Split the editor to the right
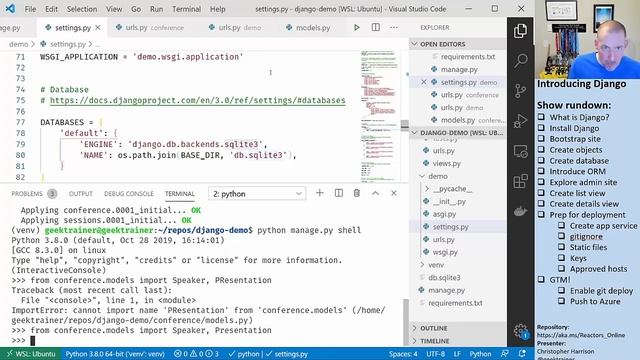This screenshot has height=360, width=640. tap(376, 27)
